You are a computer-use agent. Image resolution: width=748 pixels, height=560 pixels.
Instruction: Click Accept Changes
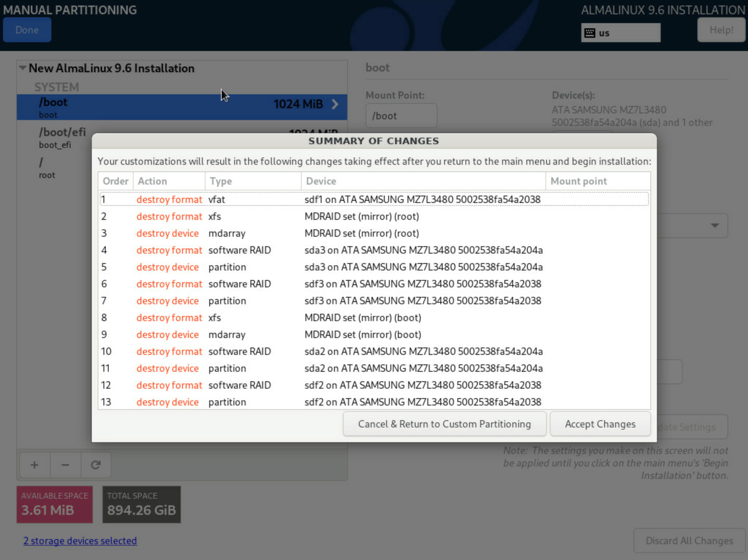pos(600,424)
